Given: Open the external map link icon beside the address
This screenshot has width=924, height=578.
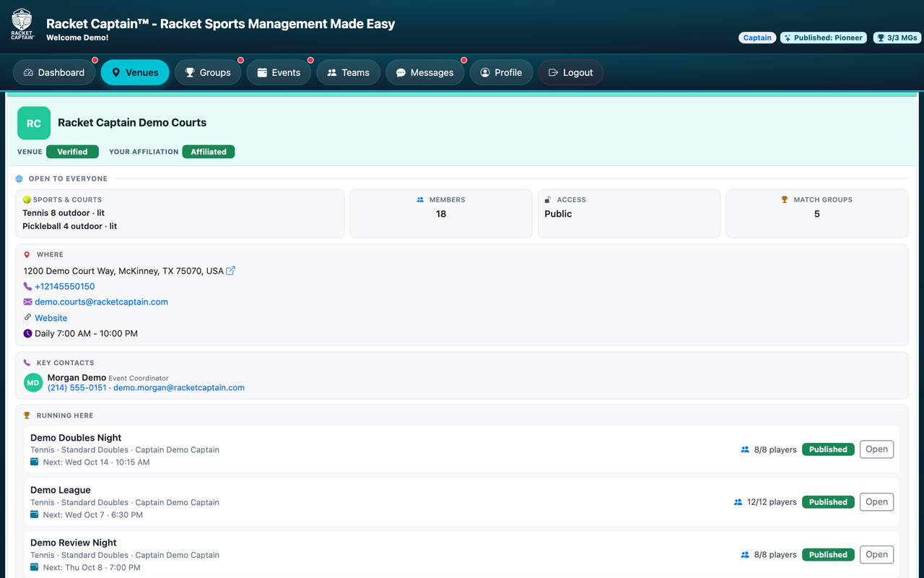Looking at the screenshot, I should [x=231, y=271].
